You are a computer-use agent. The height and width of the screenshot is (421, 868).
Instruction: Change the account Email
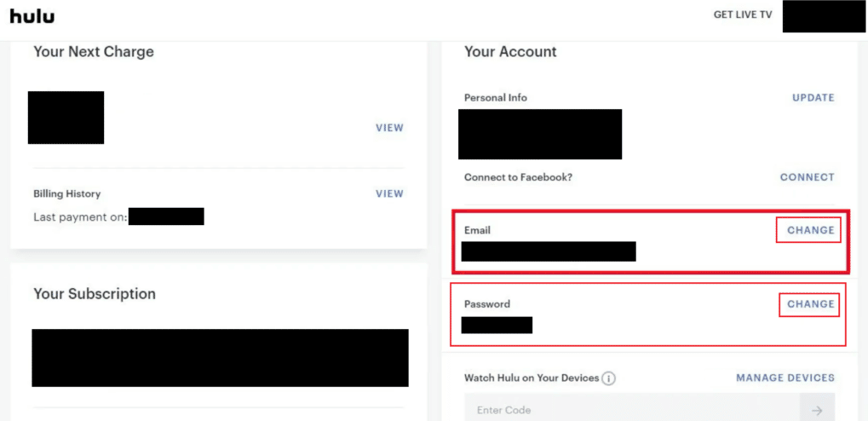pyautogui.click(x=808, y=230)
